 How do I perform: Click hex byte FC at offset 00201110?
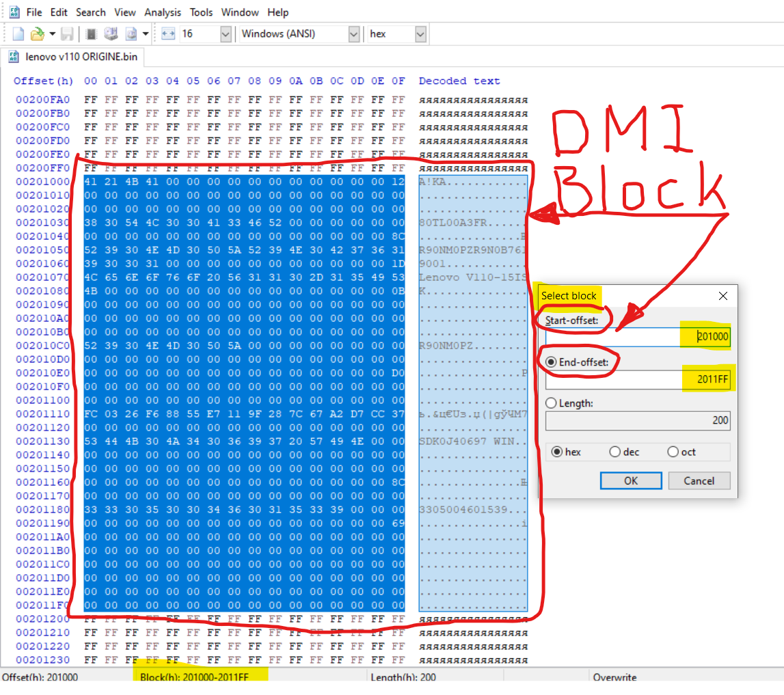[x=90, y=414]
